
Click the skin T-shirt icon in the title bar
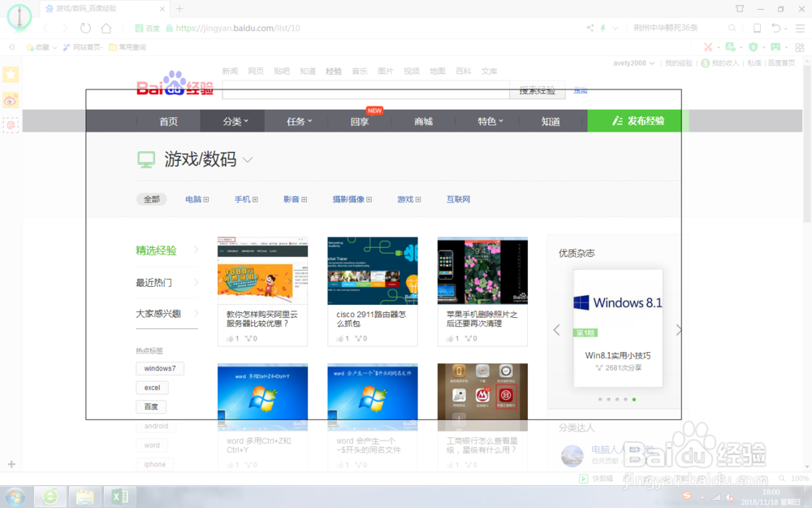740,9
